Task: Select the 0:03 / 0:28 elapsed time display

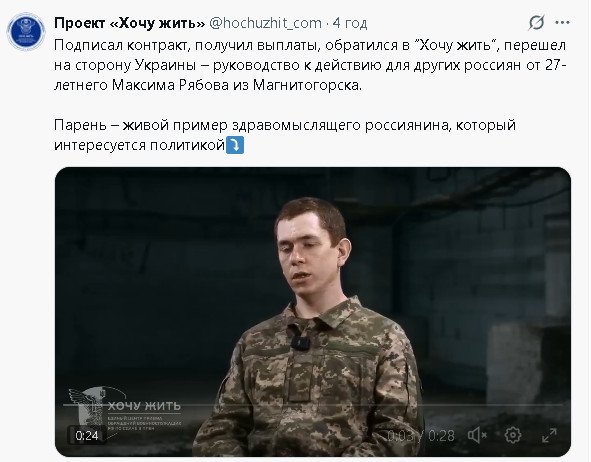Action: [x=421, y=436]
